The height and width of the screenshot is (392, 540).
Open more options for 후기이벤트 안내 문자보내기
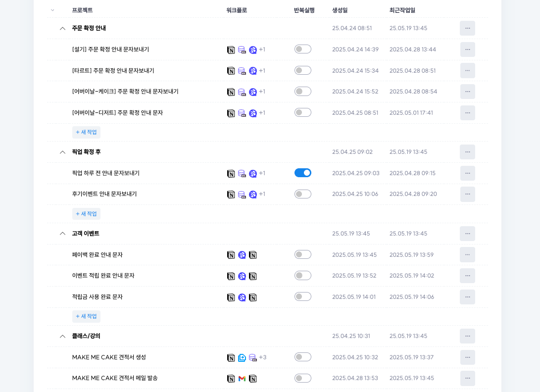(467, 194)
